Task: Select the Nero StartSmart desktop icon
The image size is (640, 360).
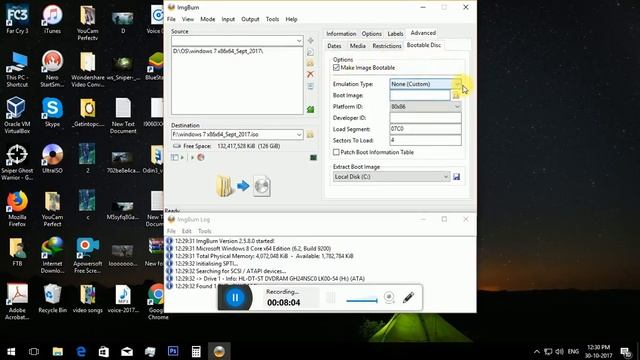Action: (x=52, y=69)
